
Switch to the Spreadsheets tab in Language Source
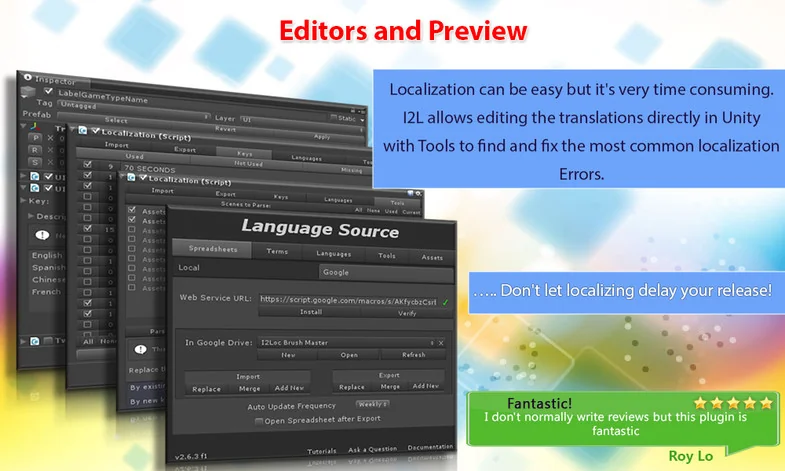point(212,248)
